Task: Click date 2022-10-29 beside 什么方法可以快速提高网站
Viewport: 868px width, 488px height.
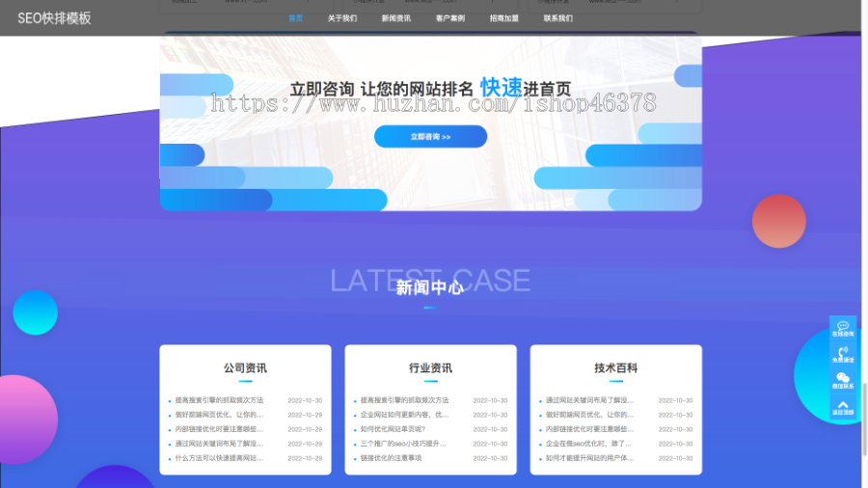Action: point(305,458)
